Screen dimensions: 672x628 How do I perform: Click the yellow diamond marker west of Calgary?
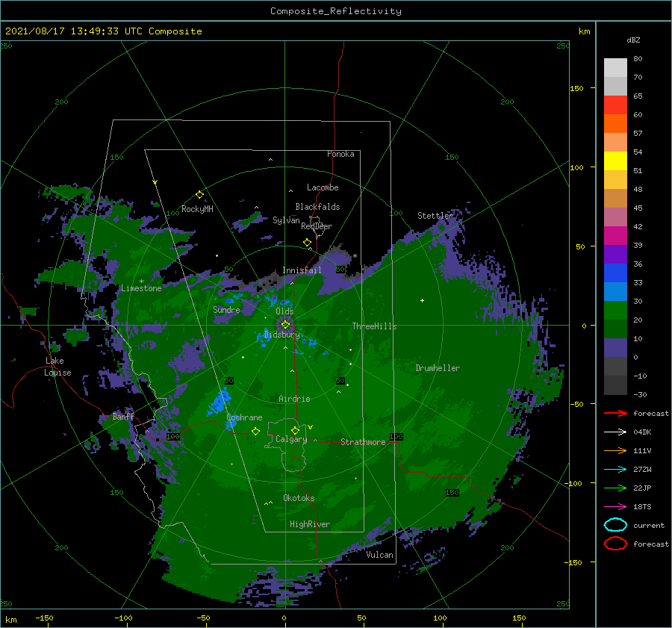coord(255,431)
